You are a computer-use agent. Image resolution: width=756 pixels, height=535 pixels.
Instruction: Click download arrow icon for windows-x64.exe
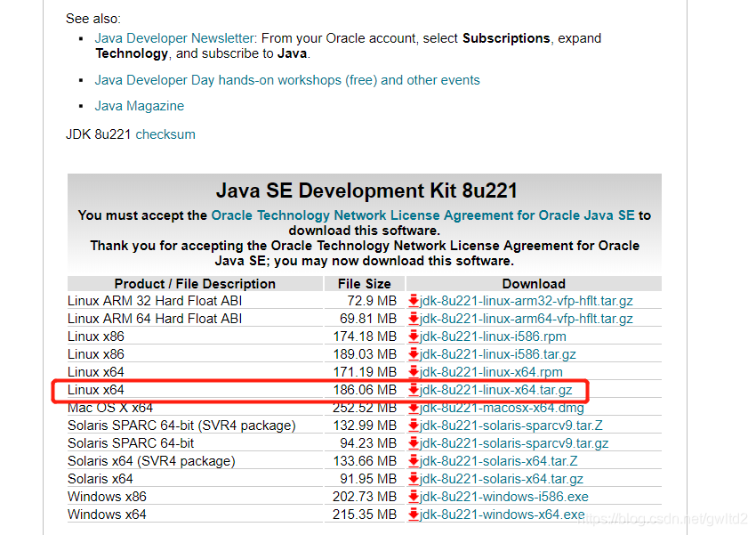tap(414, 515)
